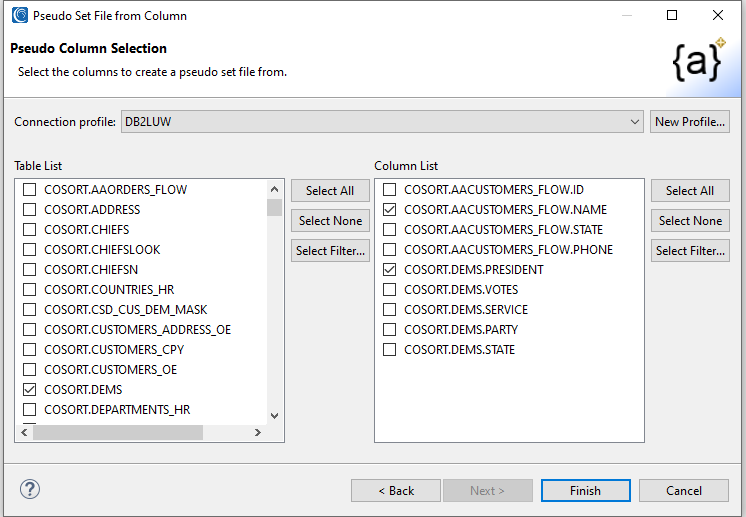
Task: Enable the COSORT.AACUSTOMERS_FLOW.ID column checkbox
Action: pyautogui.click(x=390, y=190)
